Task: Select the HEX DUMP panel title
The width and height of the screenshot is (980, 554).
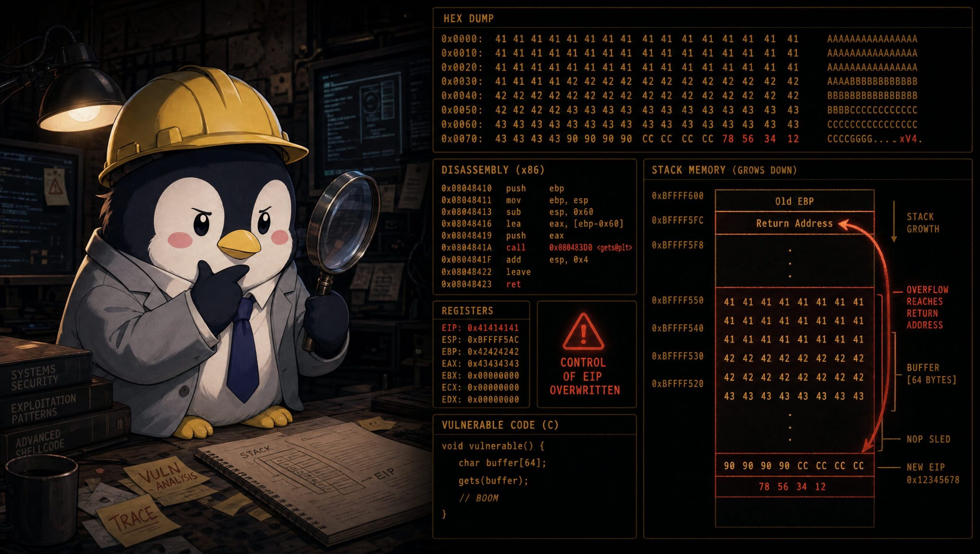Action: point(469,18)
